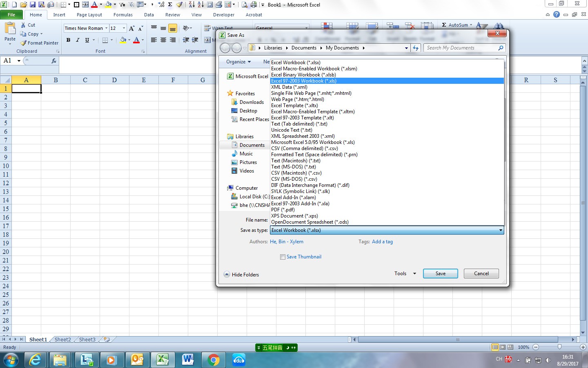Click the Cut scissors icon
Image resolution: width=588 pixels, height=368 pixels.
click(23, 25)
